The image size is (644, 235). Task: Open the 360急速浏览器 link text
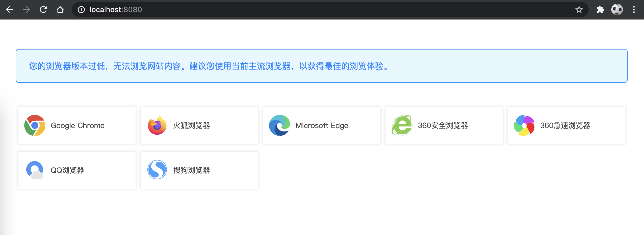pos(565,125)
